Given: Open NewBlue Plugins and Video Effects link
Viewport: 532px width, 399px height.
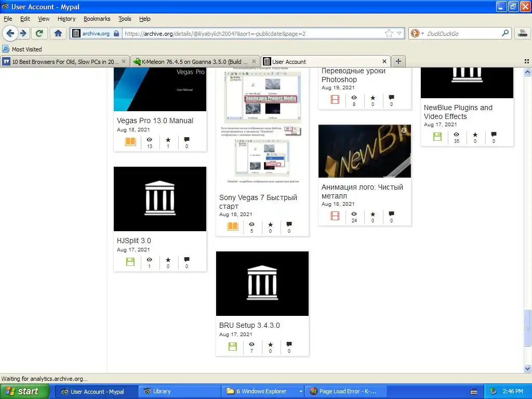Looking at the screenshot, I should pyautogui.click(x=458, y=112).
